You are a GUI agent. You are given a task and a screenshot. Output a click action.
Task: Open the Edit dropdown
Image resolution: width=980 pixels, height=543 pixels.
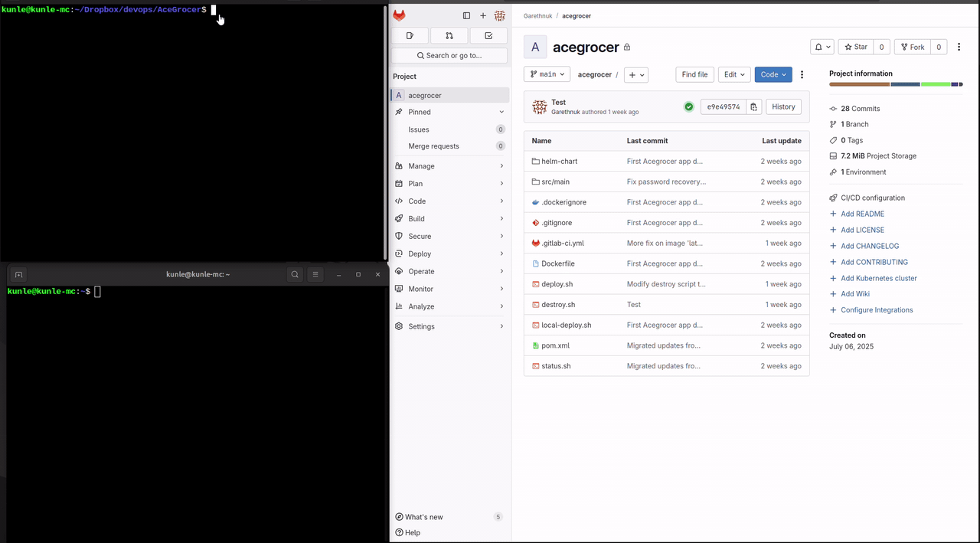734,74
